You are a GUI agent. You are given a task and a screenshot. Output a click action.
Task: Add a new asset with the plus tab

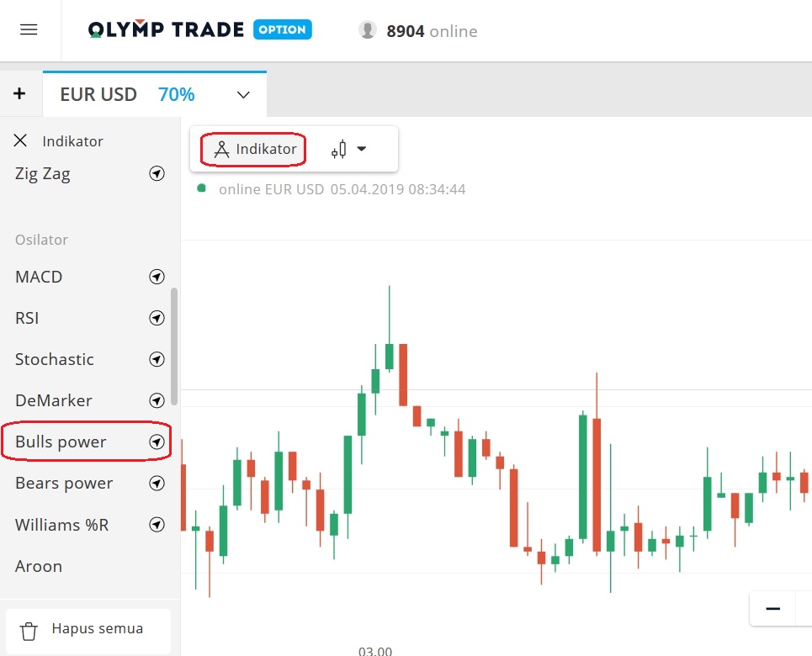19,93
